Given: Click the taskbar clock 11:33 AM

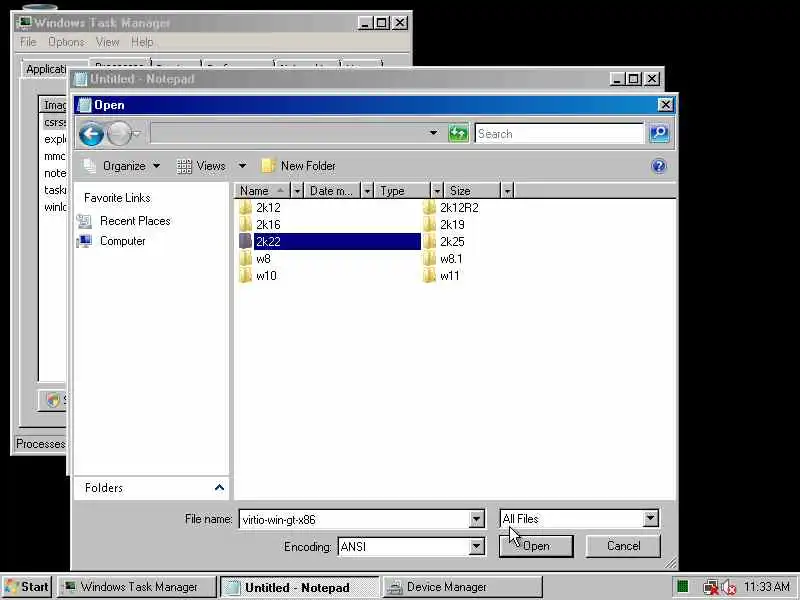Looking at the screenshot, I should [x=767, y=587].
